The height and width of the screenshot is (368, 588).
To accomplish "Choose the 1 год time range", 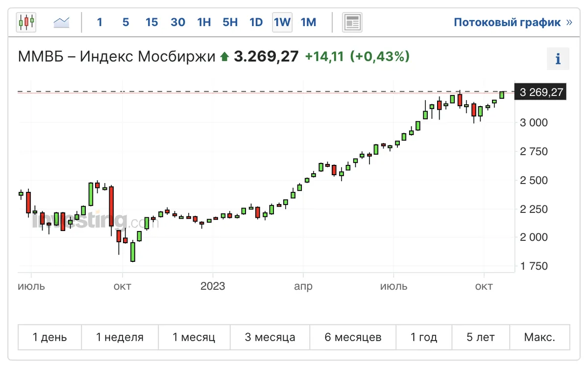I will click(x=424, y=337).
